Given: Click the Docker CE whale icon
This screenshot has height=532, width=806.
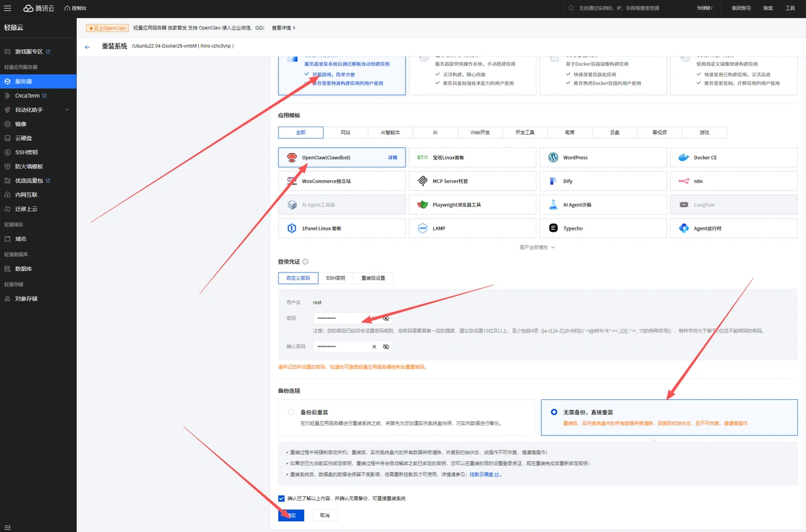Looking at the screenshot, I should click(684, 157).
